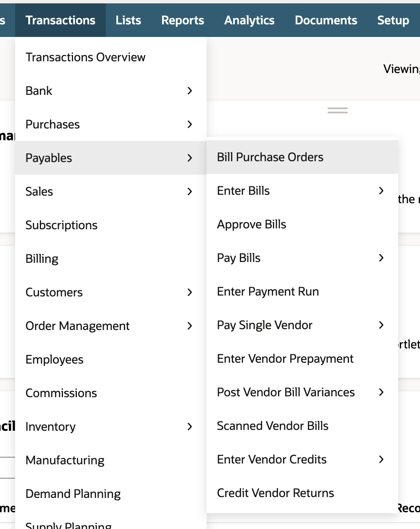Expand the Sales submenu arrow

point(190,191)
